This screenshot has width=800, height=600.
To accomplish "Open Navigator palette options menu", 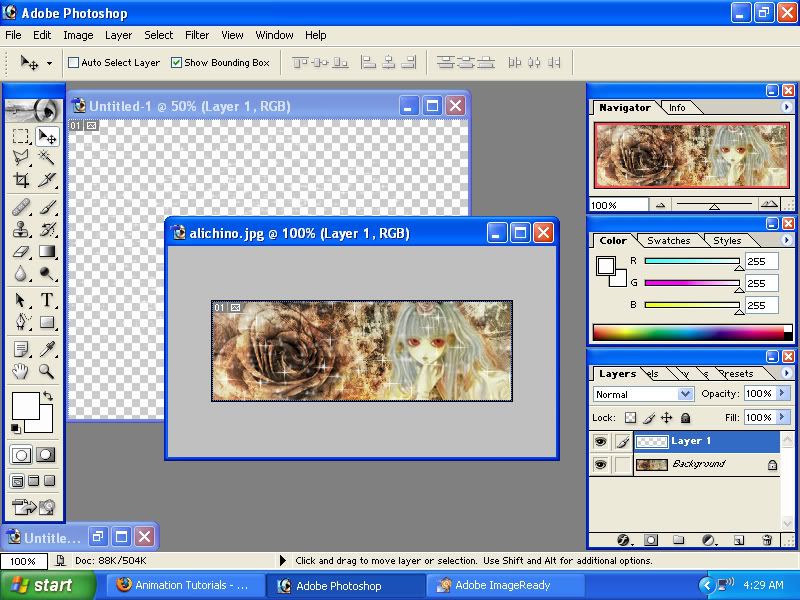I will pyautogui.click(x=786, y=107).
